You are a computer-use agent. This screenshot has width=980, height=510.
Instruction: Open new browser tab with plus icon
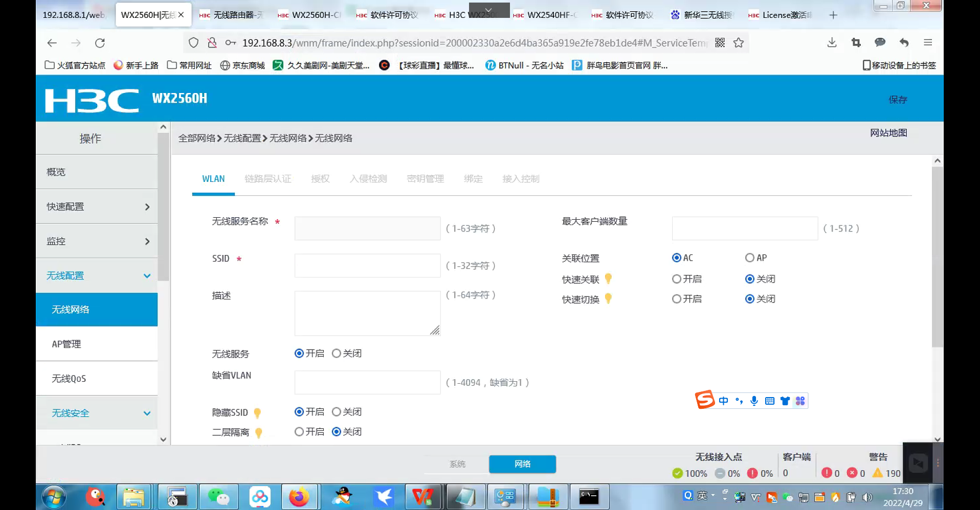pos(833,15)
